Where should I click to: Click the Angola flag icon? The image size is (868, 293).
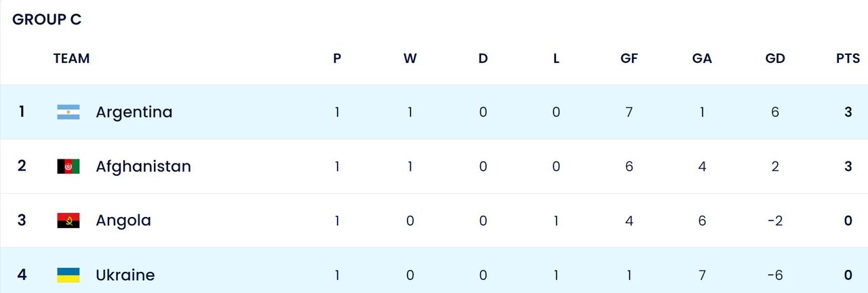68,220
